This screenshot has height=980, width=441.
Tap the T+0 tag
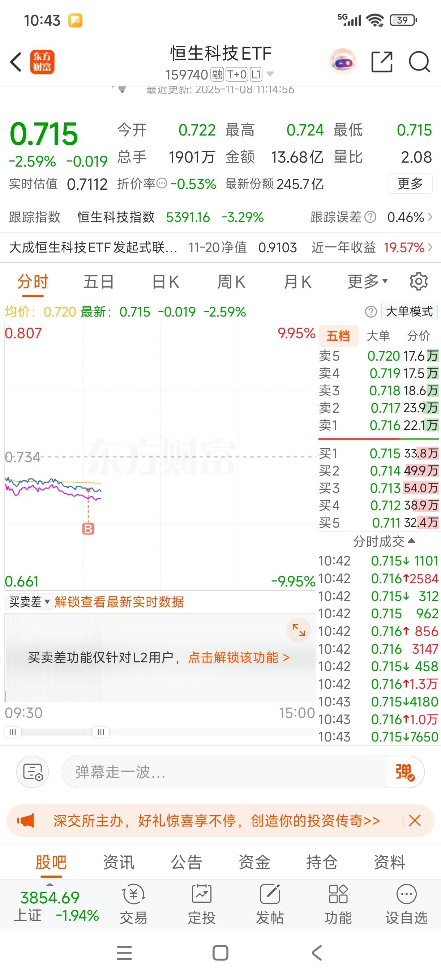237,74
